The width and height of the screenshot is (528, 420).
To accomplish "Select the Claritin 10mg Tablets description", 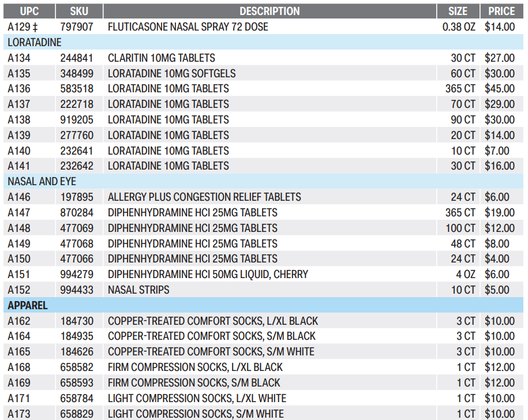I will [161, 58].
